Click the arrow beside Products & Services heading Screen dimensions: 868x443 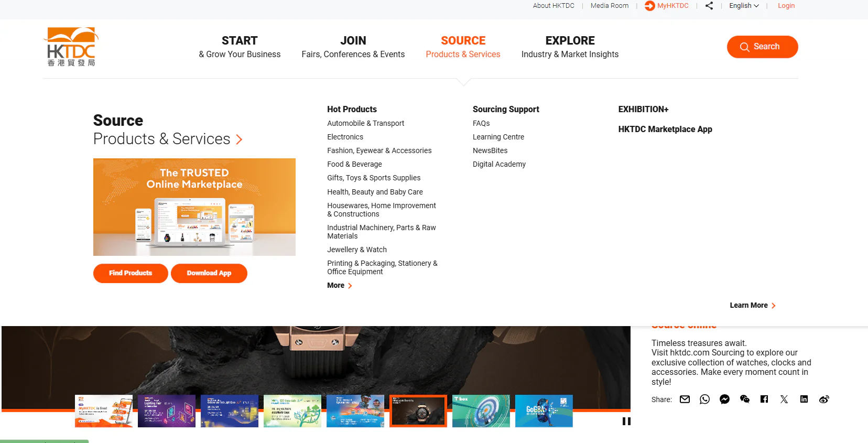(x=239, y=139)
